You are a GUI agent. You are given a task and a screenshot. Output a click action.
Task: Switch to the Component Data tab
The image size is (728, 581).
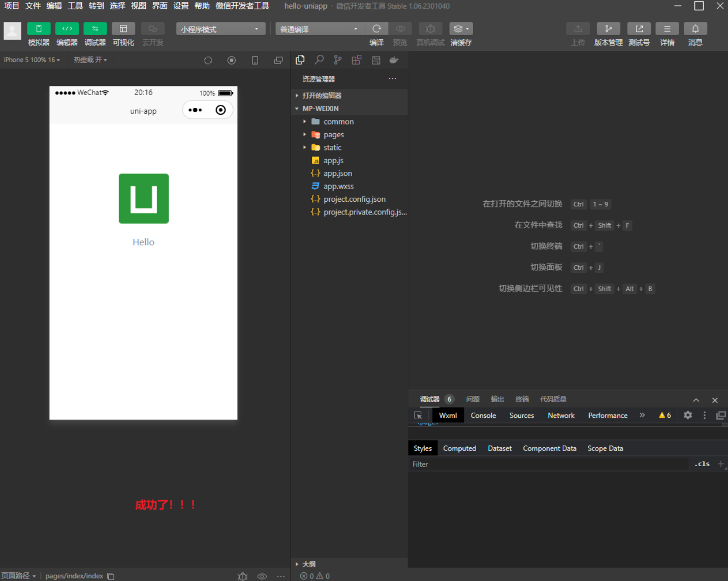(x=549, y=448)
